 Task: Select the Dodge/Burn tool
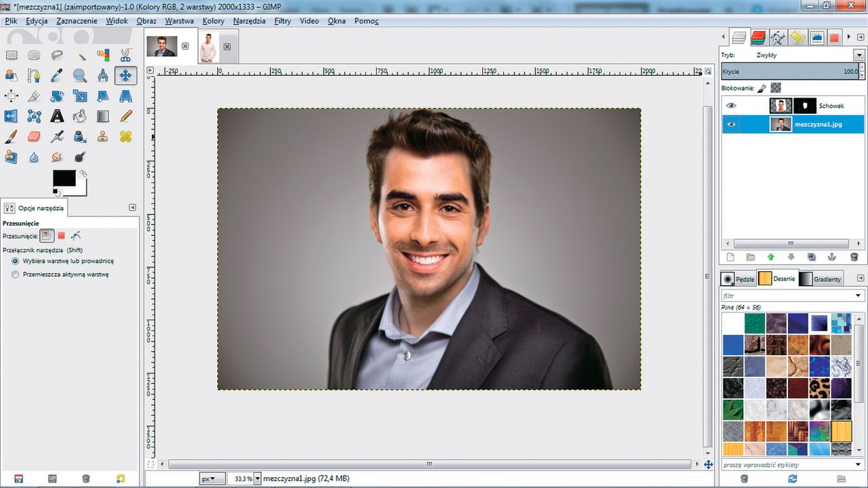pyautogui.click(x=80, y=157)
